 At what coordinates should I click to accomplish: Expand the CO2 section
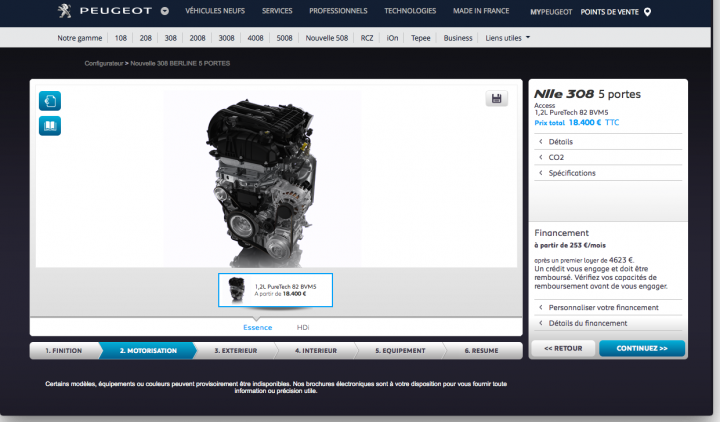click(x=608, y=157)
